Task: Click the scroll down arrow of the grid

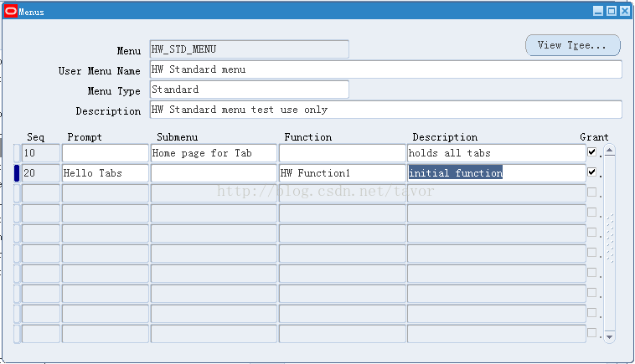Action: [x=610, y=336]
